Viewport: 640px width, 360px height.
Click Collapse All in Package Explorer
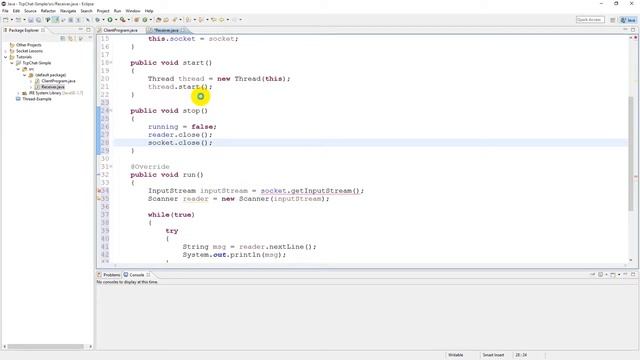[x=63, y=38]
